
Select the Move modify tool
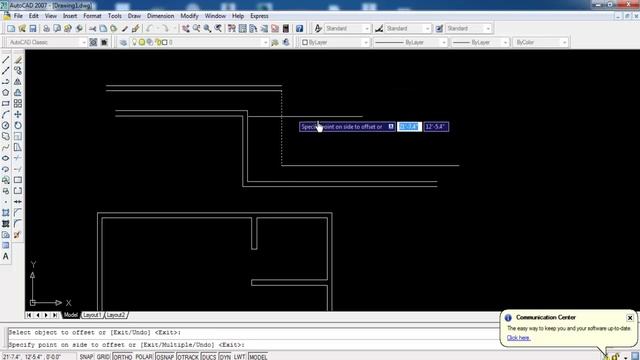18,115
